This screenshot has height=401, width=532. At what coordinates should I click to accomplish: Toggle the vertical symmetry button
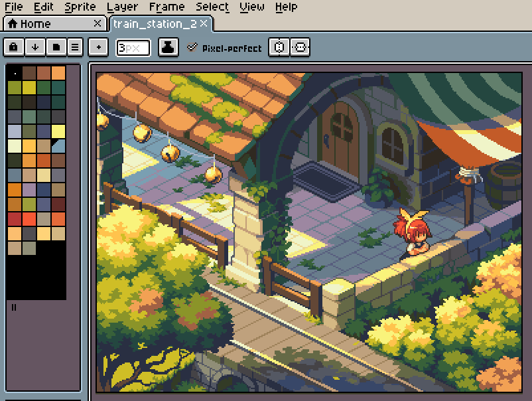300,47
